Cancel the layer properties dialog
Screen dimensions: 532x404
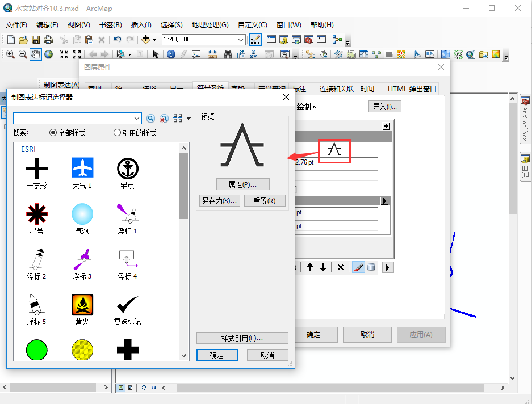367,334
